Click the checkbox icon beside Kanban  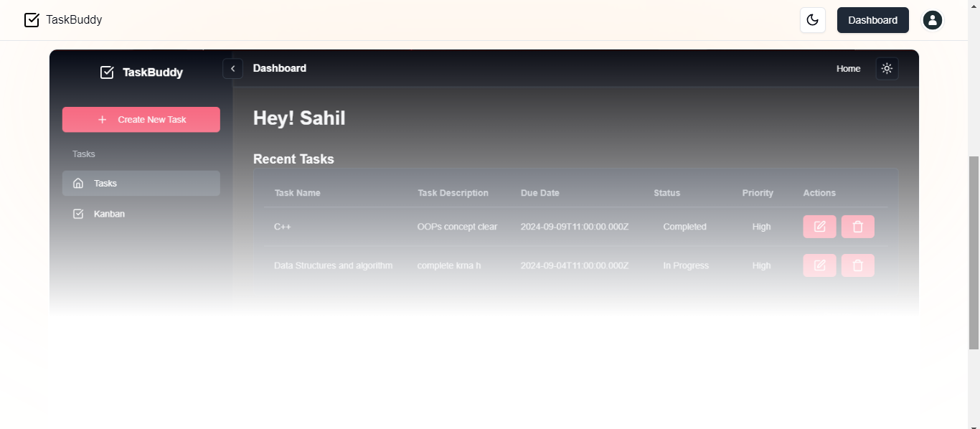[78, 213]
